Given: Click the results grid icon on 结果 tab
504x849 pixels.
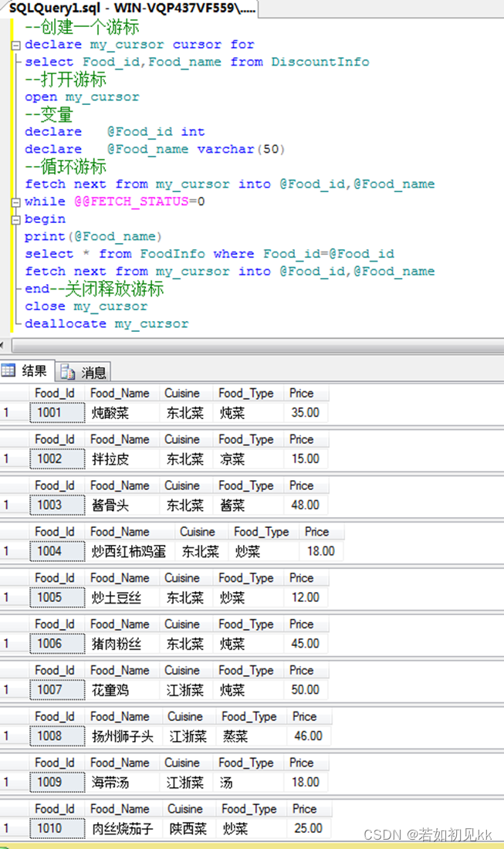Looking at the screenshot, I should point(8,371).
